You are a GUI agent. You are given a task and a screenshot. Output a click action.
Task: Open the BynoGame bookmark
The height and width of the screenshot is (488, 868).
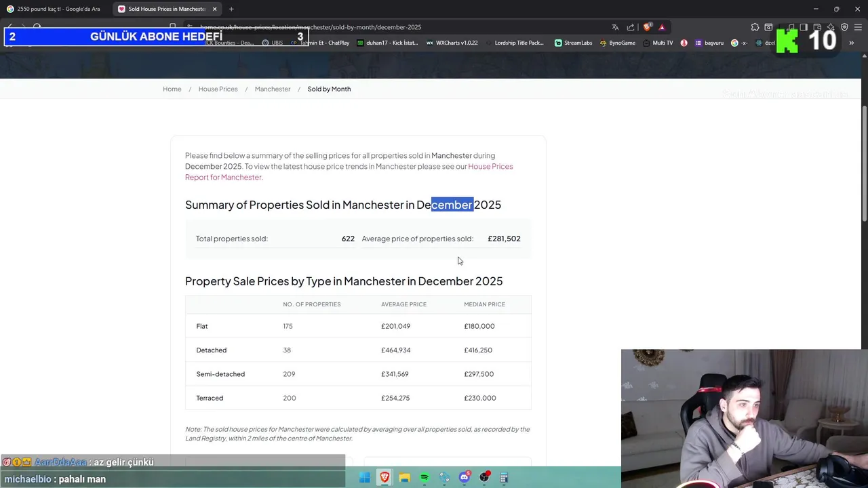617,43
